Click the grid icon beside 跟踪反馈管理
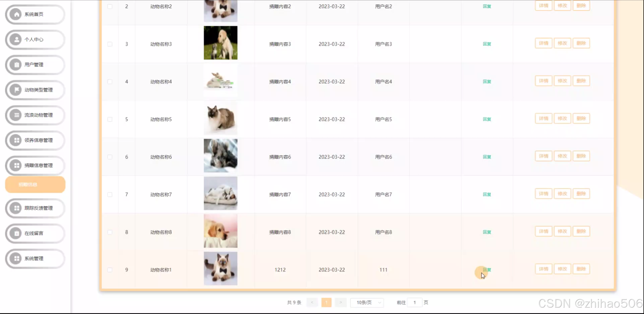Screen dimensions: 644x314 16,208
